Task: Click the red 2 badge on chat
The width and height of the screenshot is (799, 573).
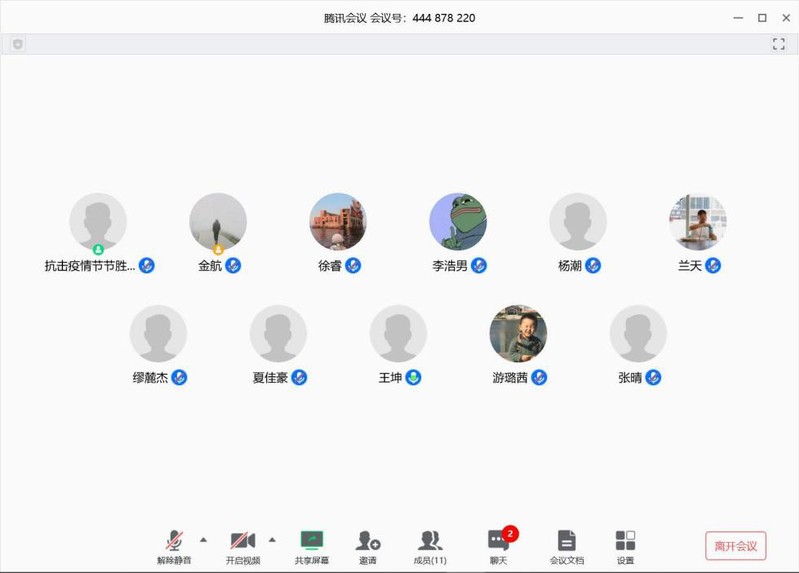Action: 510,534
